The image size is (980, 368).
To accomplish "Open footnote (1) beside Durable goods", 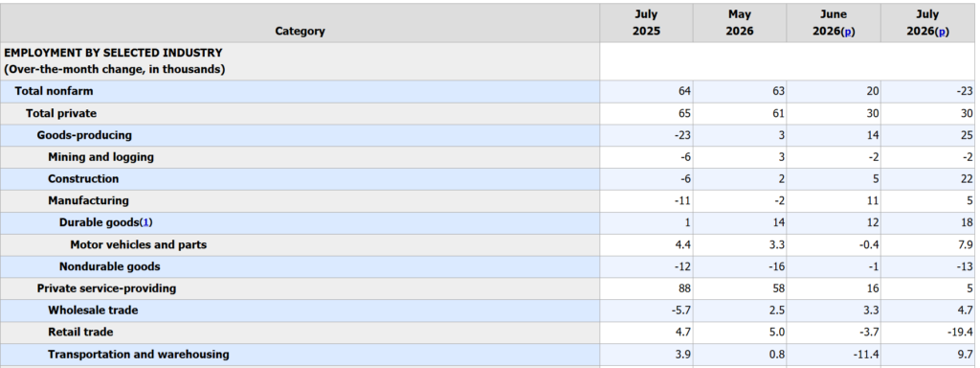I will pyautogui.click(x=146, y=222).
